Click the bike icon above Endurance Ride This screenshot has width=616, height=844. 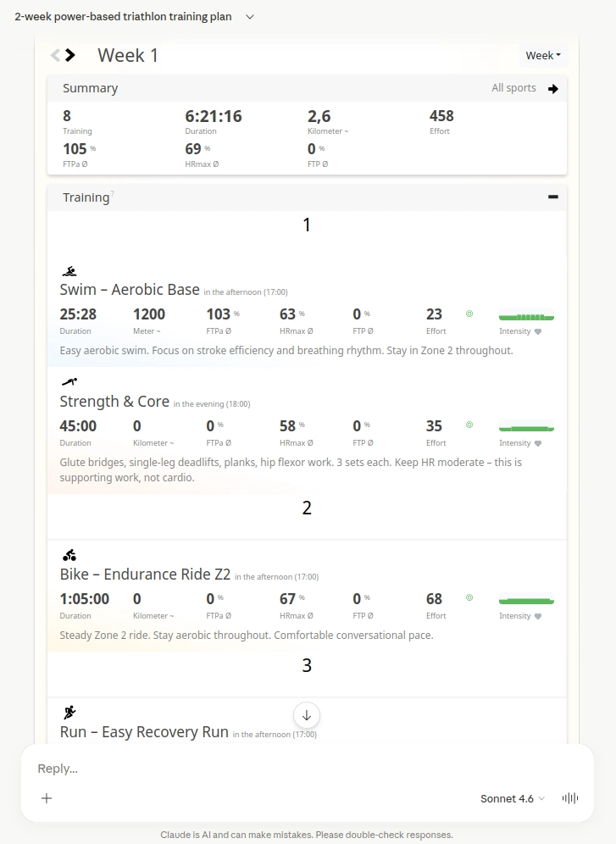tap(69, 556)
